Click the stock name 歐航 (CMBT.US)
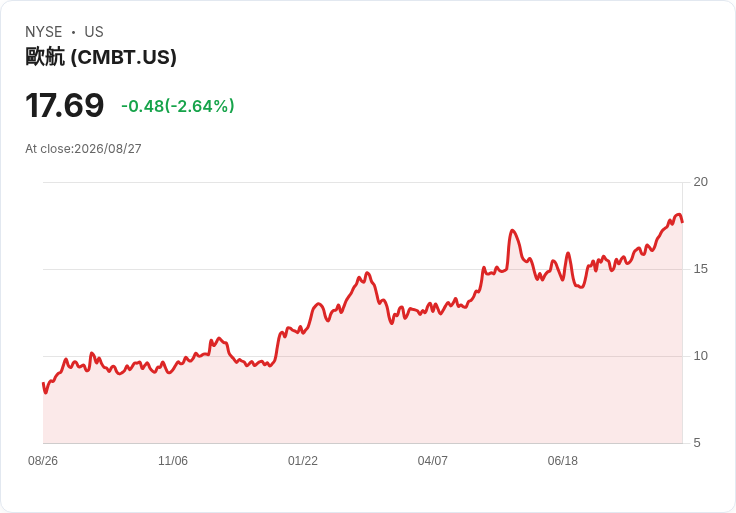The height and width of the screenshot is (513, 736). (101, 57)
